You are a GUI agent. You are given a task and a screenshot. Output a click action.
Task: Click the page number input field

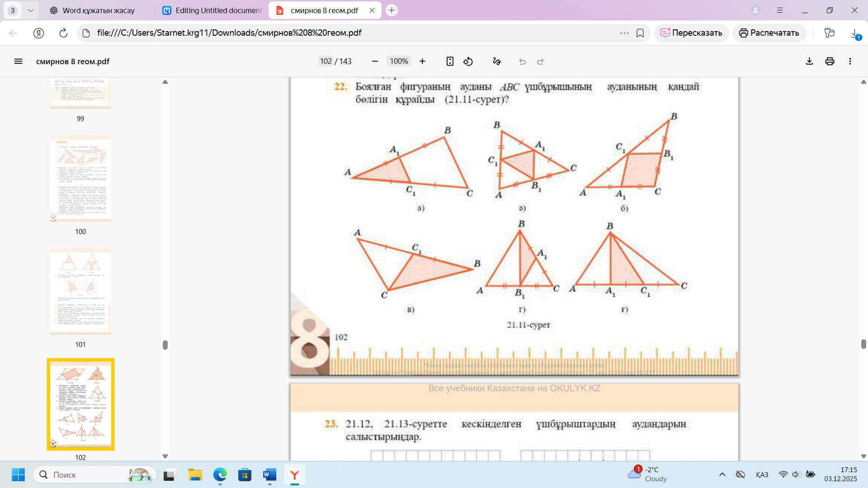325,61
